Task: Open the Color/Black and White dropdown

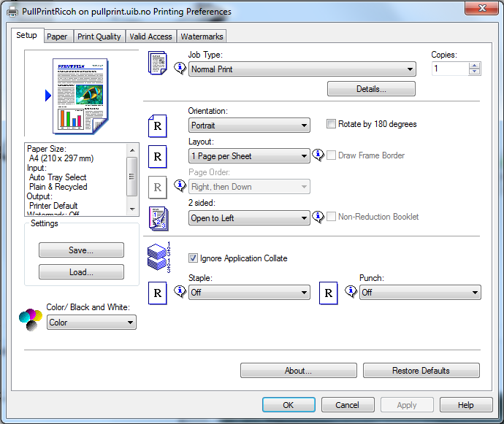Action: pyautogui.click(x=91, y=323)
